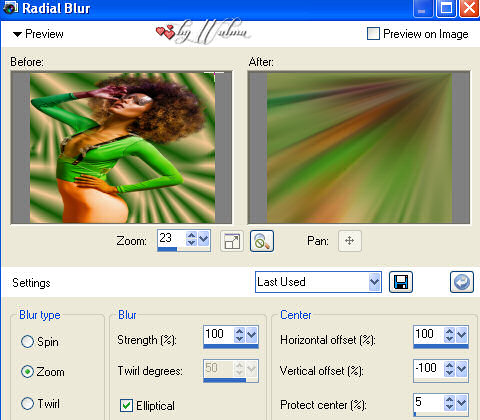This screenshot has width=480, height=420.
Task: Open the Zoom value slider dropdown arrow
Action: coord(204,238)
